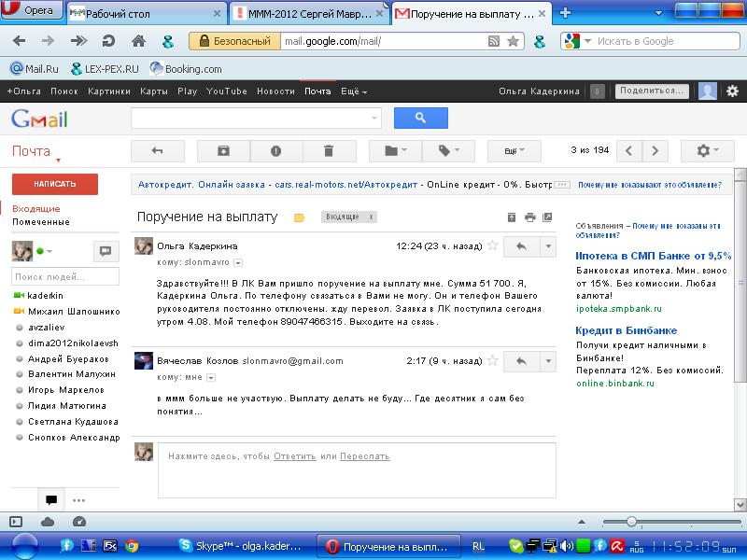747x560 pixels.
Task: Open conversation in a new window
Action: coord(547,217)
